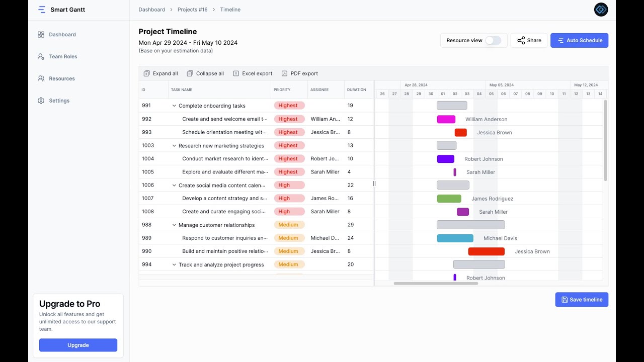
Task: Click the Excel export icon
Action: [x=236, y=73]
